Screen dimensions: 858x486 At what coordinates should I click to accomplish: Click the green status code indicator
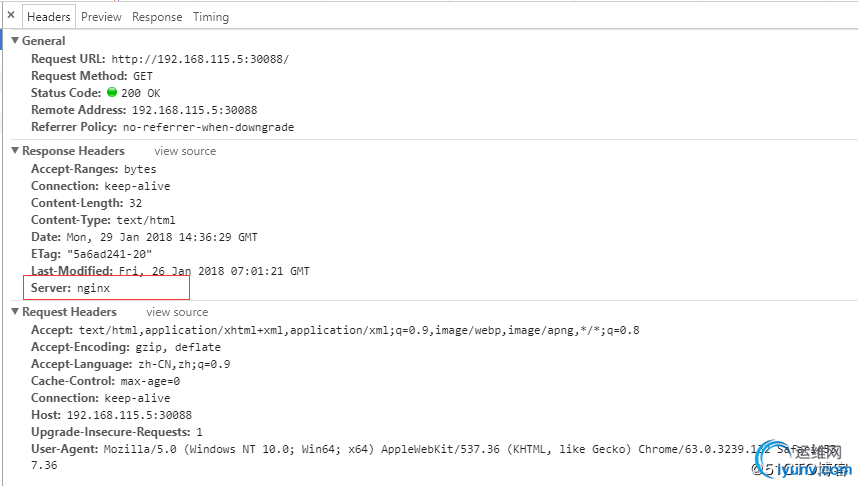[112, 92]
